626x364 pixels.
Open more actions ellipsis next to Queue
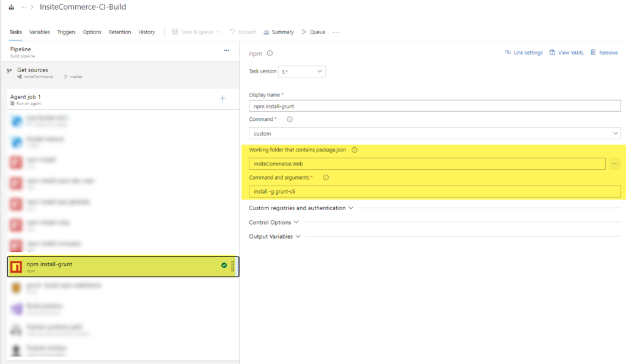(x=336, y=32)
